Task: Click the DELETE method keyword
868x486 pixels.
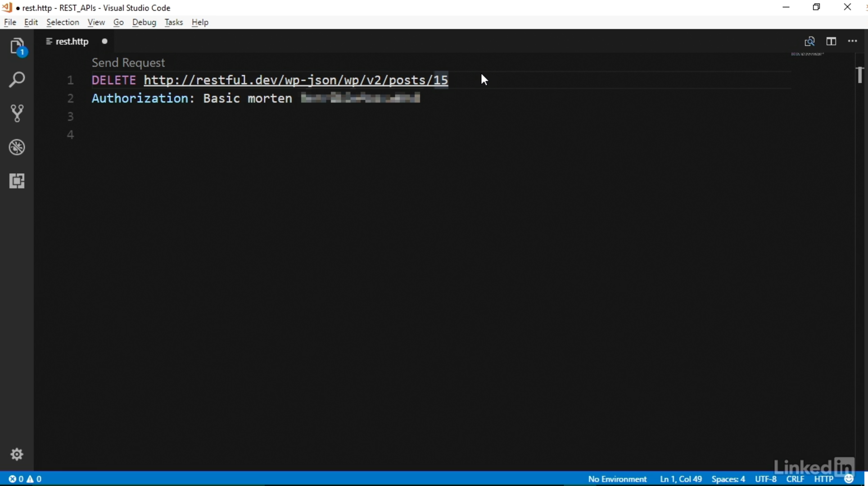Action: pyautogui.click(x=113, y=80)
